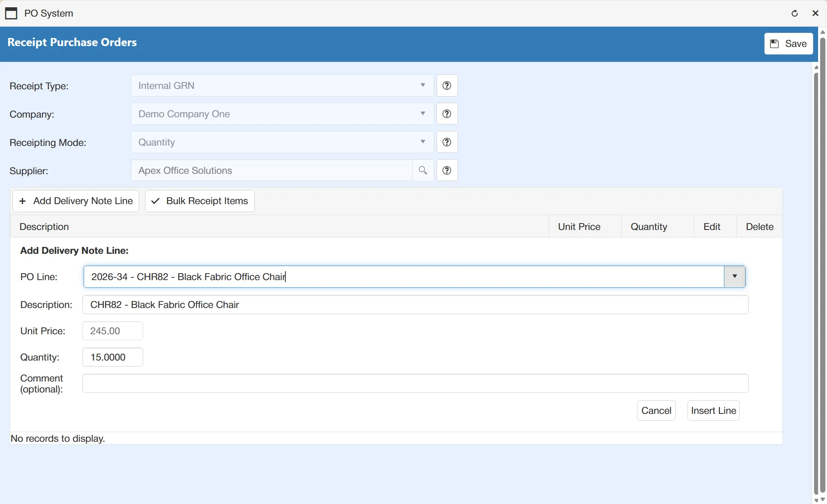Click the help icon next to Receipting Mode

tap(447, 142)
